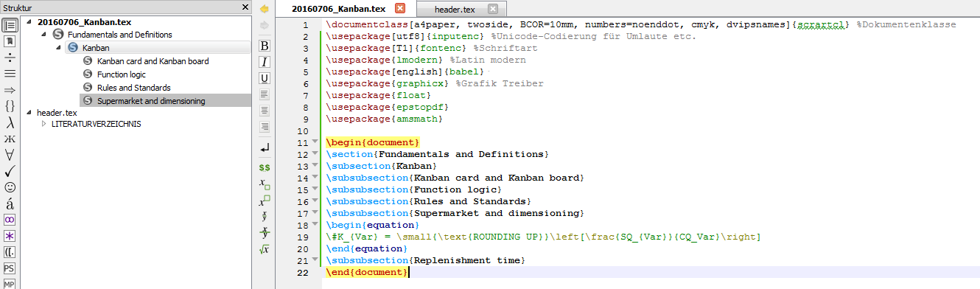Apply italic formatting with I icon
The width and height of the screenshot is (980, 289).
265,62
